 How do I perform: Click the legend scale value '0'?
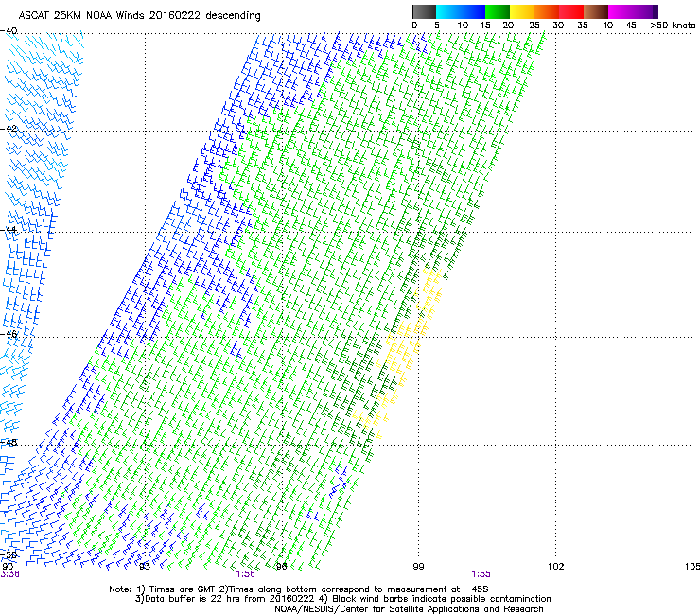pyautogui.click(x=414, y=26)
